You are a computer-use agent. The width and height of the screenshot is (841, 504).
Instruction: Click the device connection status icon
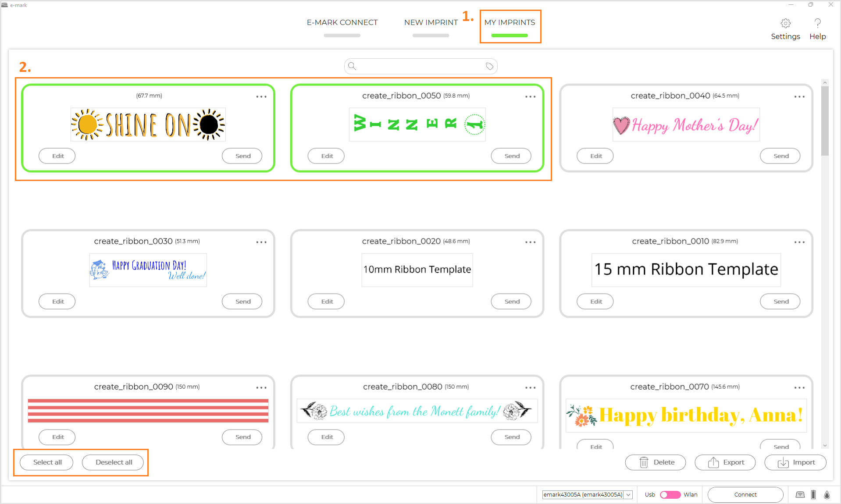[800, 495]
